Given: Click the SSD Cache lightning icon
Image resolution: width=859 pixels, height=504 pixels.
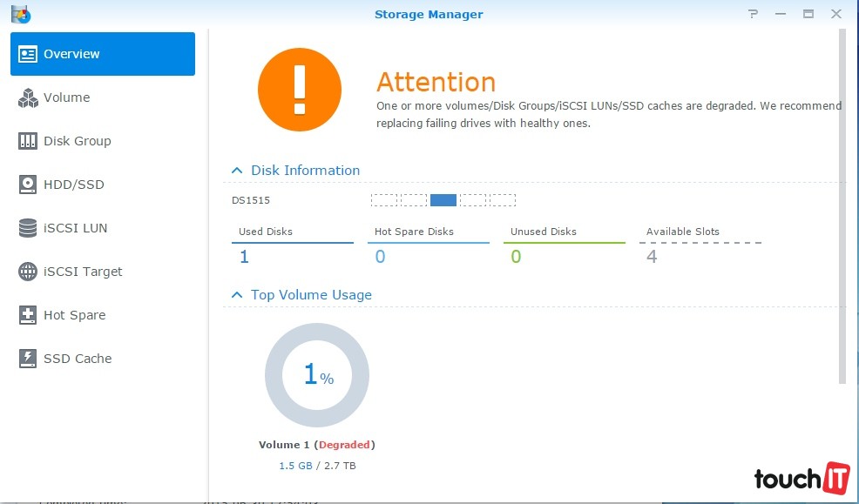Looking at the screenshot, I should coord(28,359).
